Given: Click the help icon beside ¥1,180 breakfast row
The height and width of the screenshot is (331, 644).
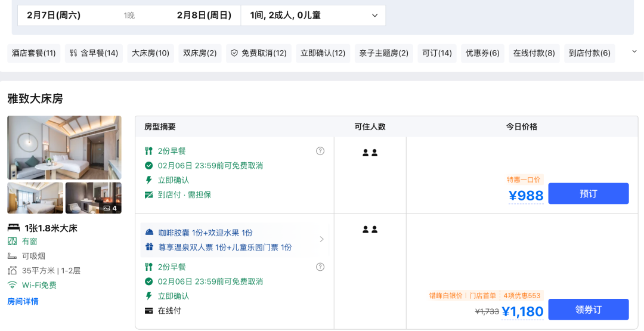Looking at the screenshot, I should 320,267.
